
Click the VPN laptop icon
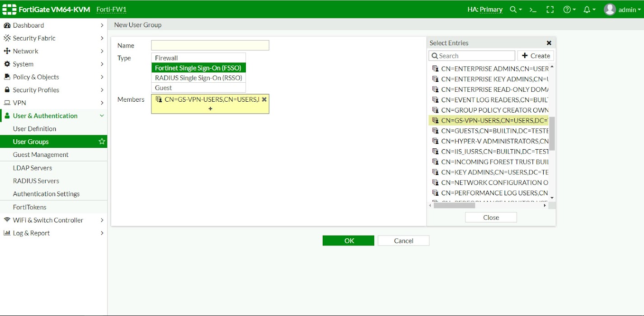(7, 103)
